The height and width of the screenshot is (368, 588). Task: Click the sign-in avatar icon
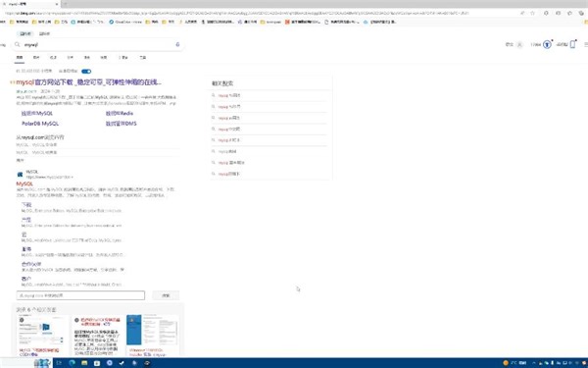(x=519, y=45)
